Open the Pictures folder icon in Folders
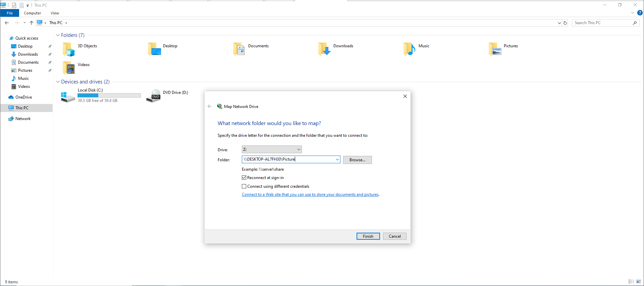 coord(495,49)
